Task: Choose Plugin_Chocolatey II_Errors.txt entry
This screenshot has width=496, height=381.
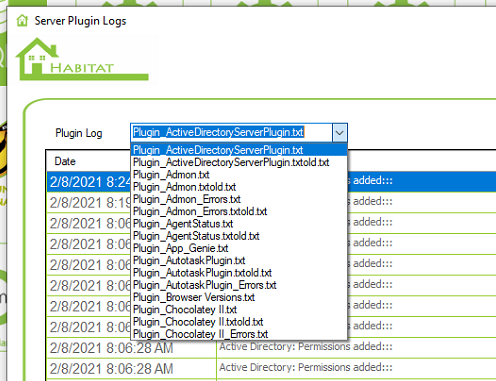Action: click(x=239, y=334)
